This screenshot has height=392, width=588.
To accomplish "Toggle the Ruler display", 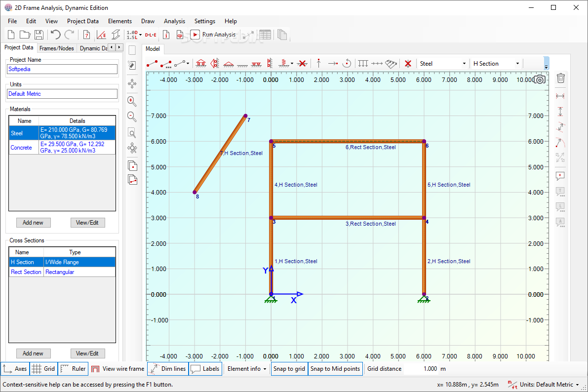I will [73, 369].
